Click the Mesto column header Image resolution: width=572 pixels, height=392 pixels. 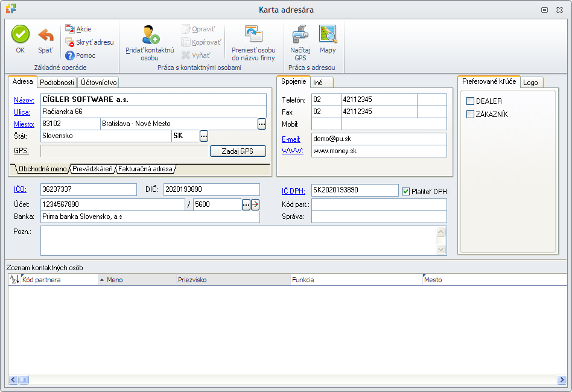[495, 280]
